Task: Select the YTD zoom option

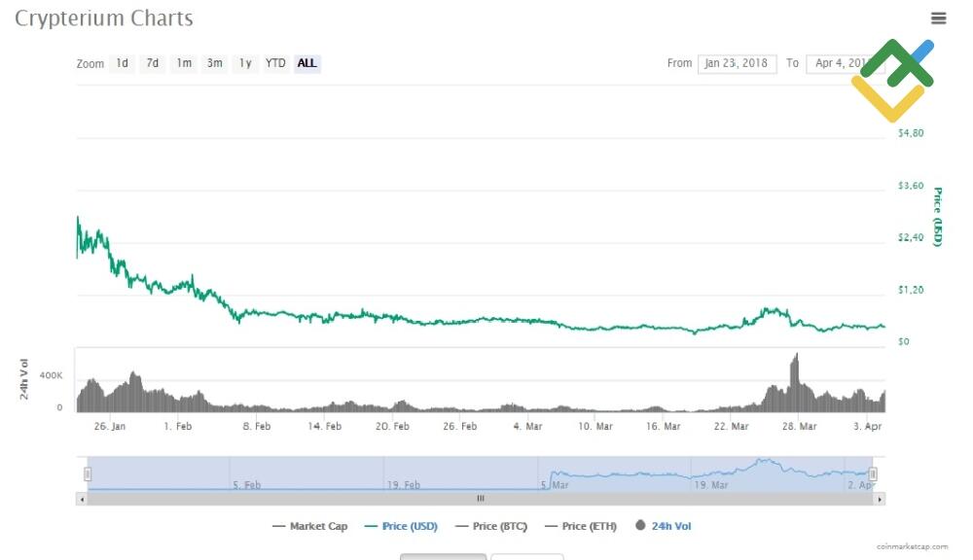Action: coord(275,63)
